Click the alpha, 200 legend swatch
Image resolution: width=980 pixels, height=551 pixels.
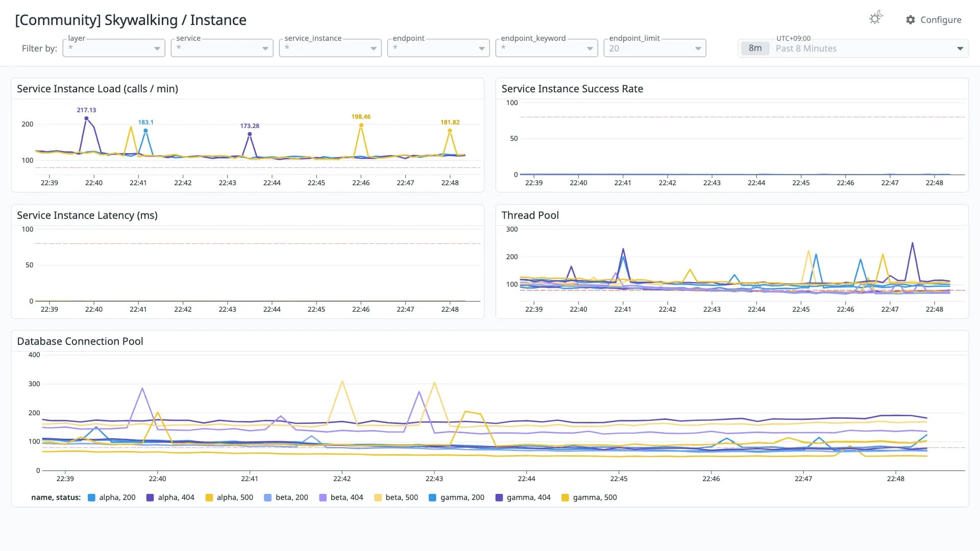click(x=92, y=497)
